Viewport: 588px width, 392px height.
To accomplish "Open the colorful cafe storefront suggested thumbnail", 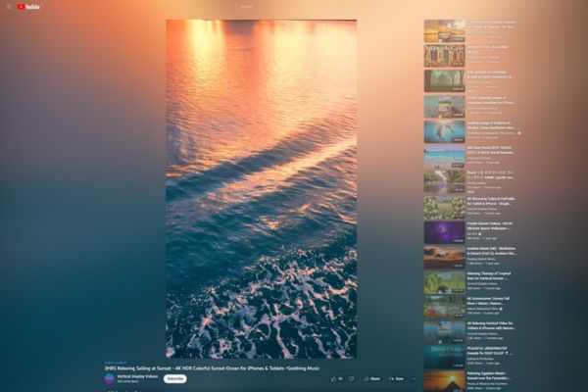I will coord(444,56).
